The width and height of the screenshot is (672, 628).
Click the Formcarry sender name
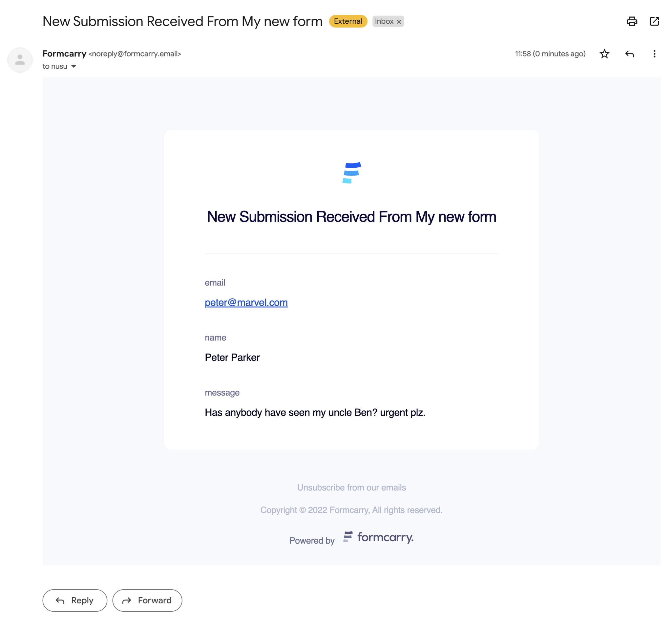64,54
